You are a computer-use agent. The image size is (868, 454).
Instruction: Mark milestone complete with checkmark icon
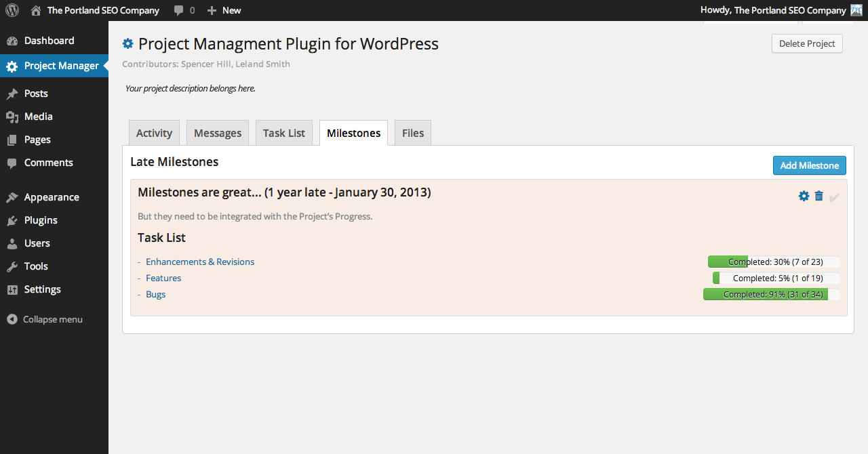[x=834, y=197]
